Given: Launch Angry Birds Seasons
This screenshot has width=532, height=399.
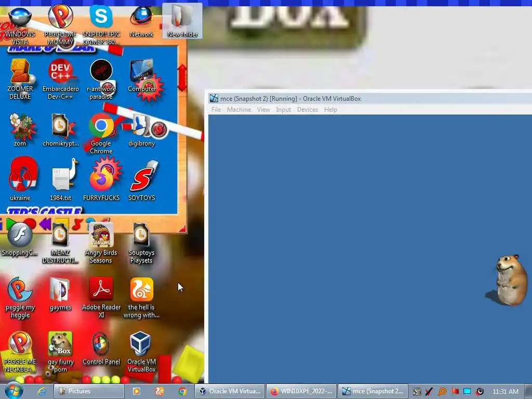Looking at the screenshot, I should 101,243.
